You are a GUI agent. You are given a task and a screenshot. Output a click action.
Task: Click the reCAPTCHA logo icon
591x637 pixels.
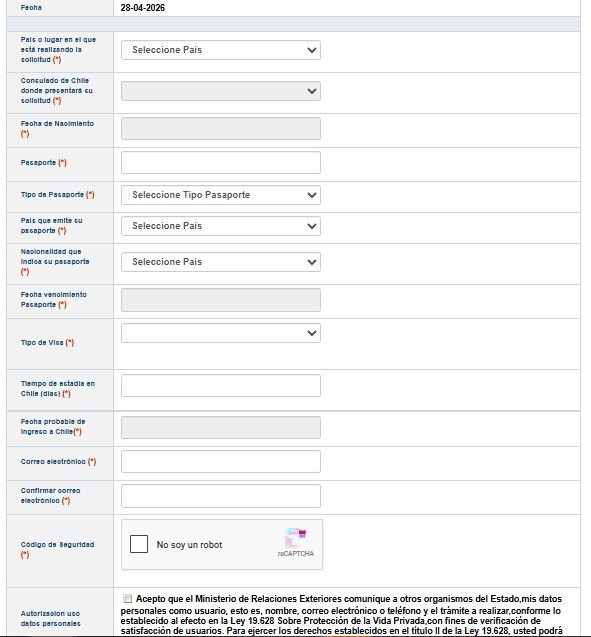click(295, 538)
